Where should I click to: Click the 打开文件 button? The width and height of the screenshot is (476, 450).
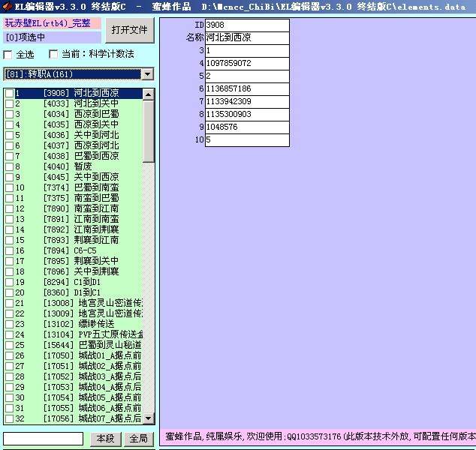[x=129, y=31]
